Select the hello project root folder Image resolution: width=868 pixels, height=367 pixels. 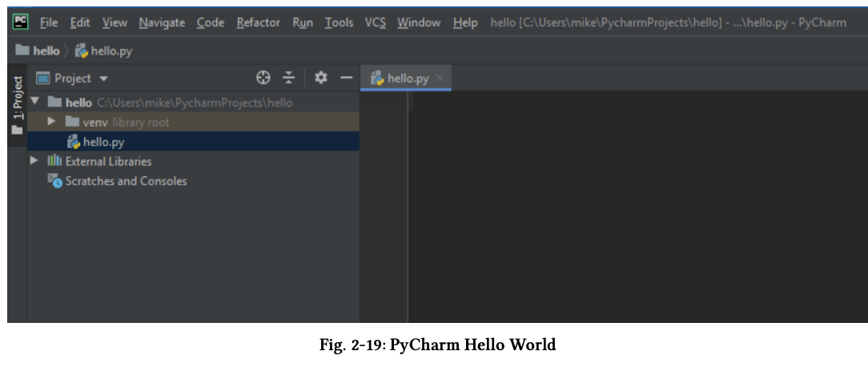tap(193, 102)
